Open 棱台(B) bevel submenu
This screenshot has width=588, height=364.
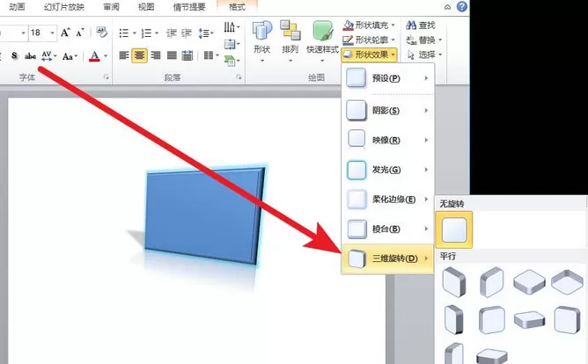tap(388, 229)
